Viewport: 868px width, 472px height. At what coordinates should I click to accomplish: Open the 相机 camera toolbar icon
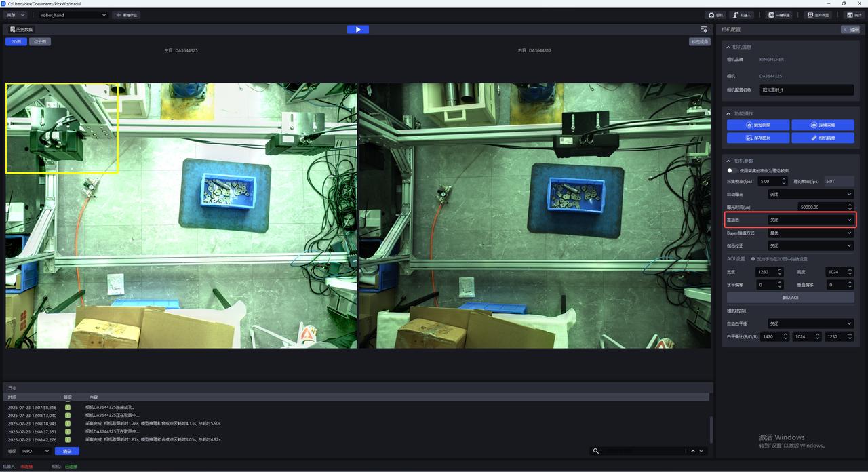pyautogui.click(x=715, y=14)
